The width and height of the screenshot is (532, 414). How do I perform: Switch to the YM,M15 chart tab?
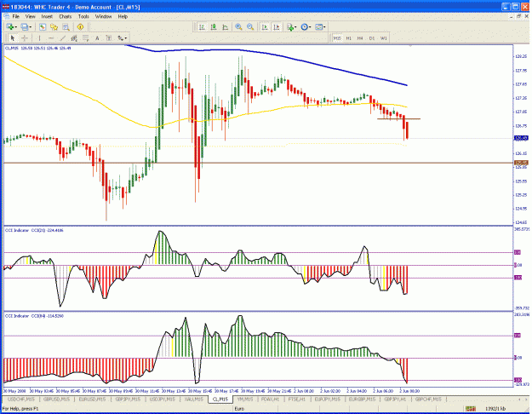245,399
